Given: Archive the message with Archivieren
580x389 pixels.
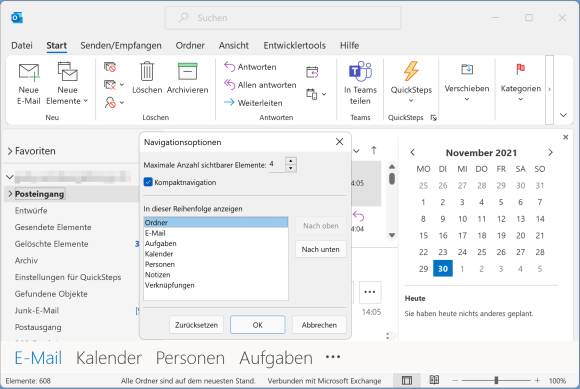Looking at the screenshot, I should click(x=187, y=78).
